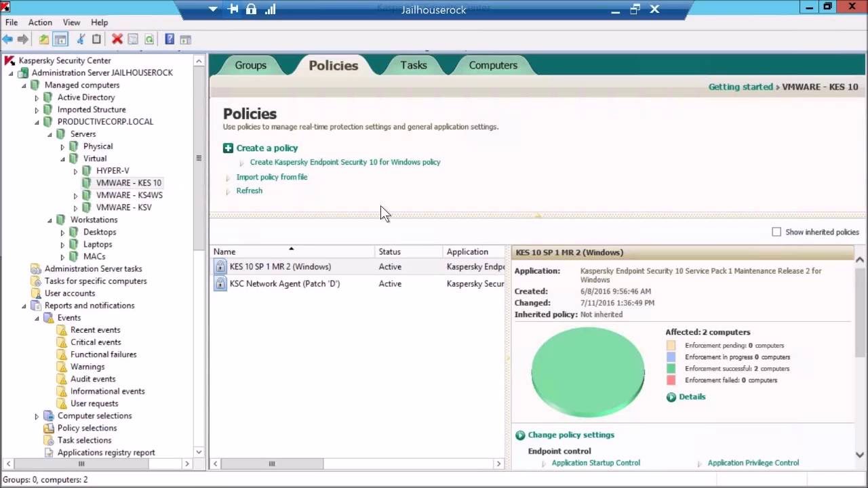Expand the VMWARE - KS4WS node

point(76,195)
